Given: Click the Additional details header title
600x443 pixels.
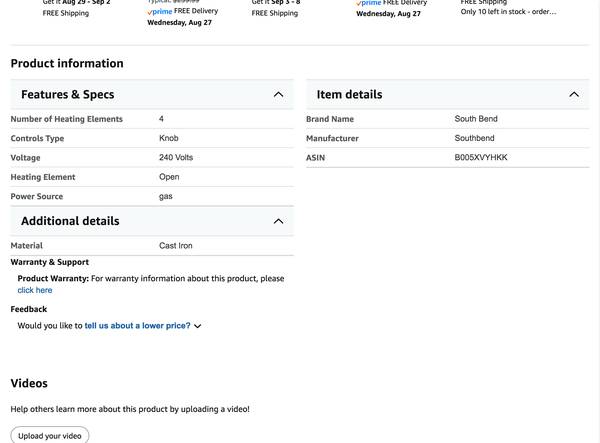Looking at the screenshot, I should 70,221.
